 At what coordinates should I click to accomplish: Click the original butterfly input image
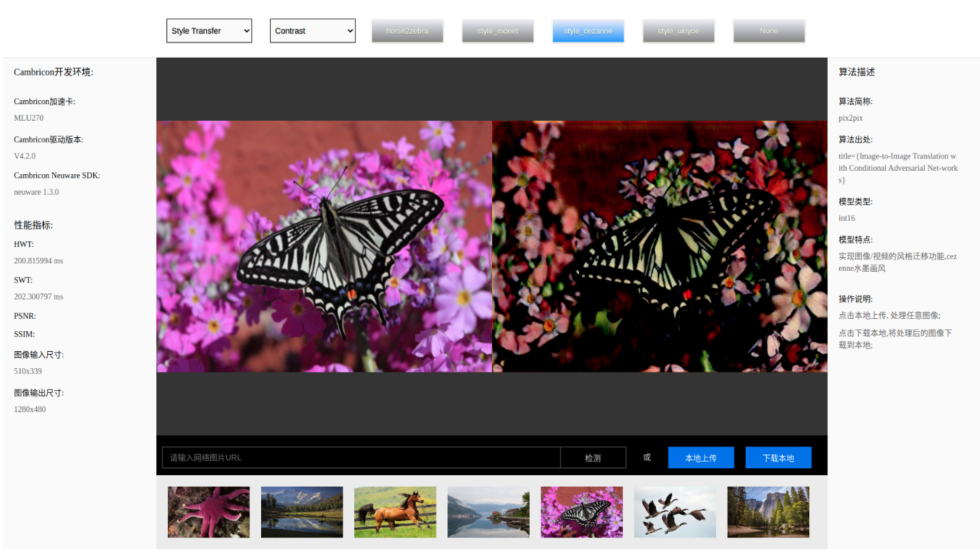click(x=324, y=246)
